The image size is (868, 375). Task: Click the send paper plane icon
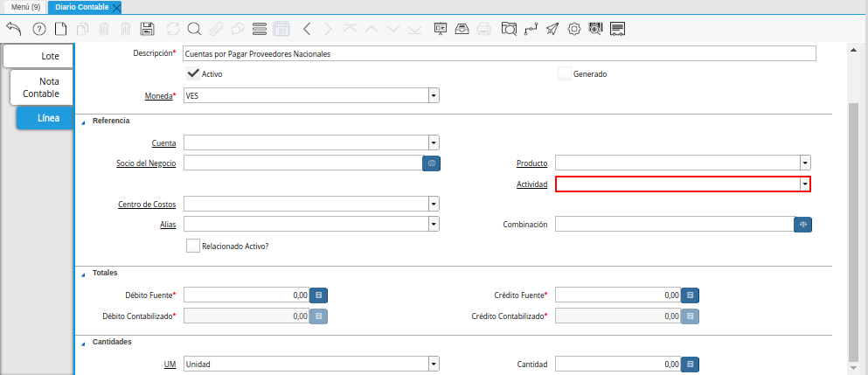click(x=552, y=29)
